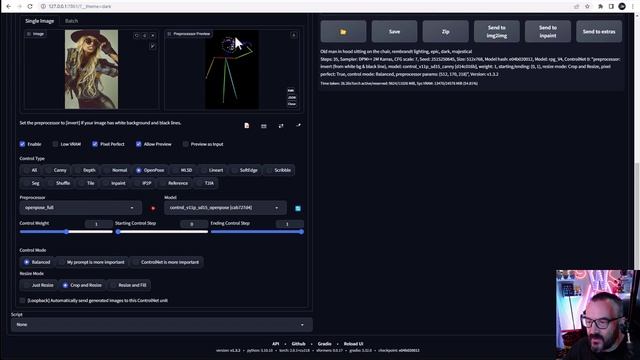This screenshot has height=360, width=640.
Task: Download the preprocessor preview image
Action: 293,35
